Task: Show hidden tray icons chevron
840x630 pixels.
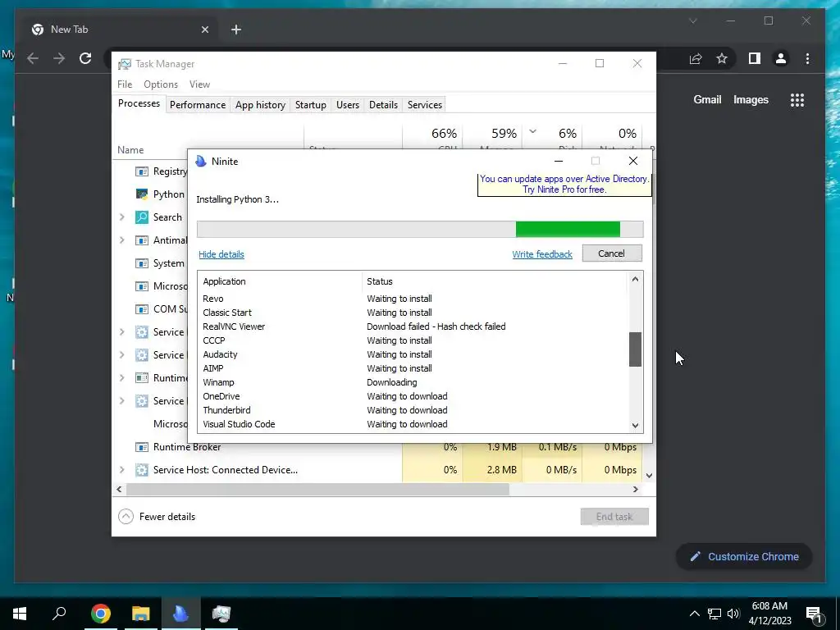Action: click(x=694, y=614)
